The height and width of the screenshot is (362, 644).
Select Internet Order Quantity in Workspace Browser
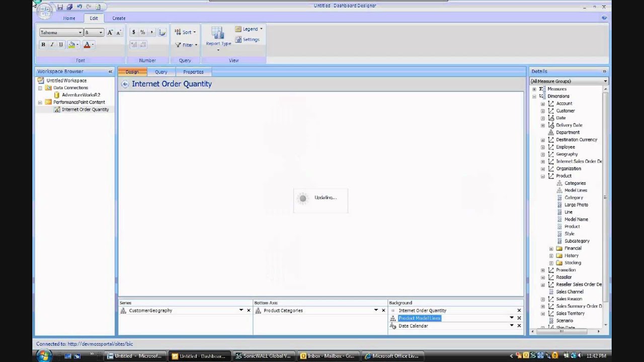[x=85, y=110]
